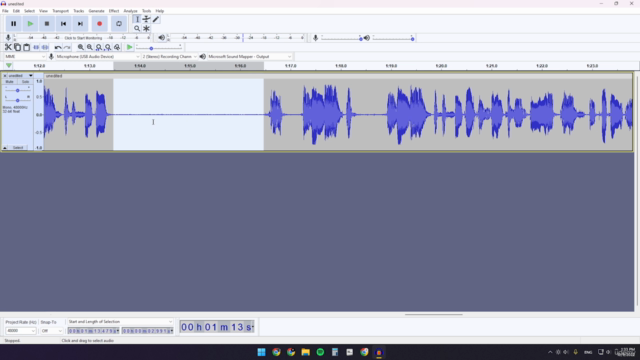Open the MME audio host dropdown
This screenshot has width=640, height=360.
24,57
